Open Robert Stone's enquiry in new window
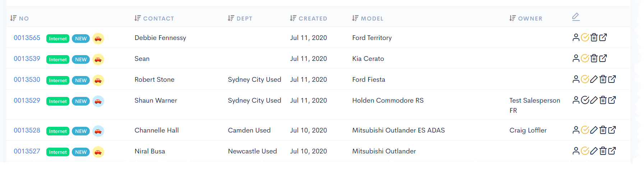This screenshot has height=170, width=644. [x=612, y=79]
